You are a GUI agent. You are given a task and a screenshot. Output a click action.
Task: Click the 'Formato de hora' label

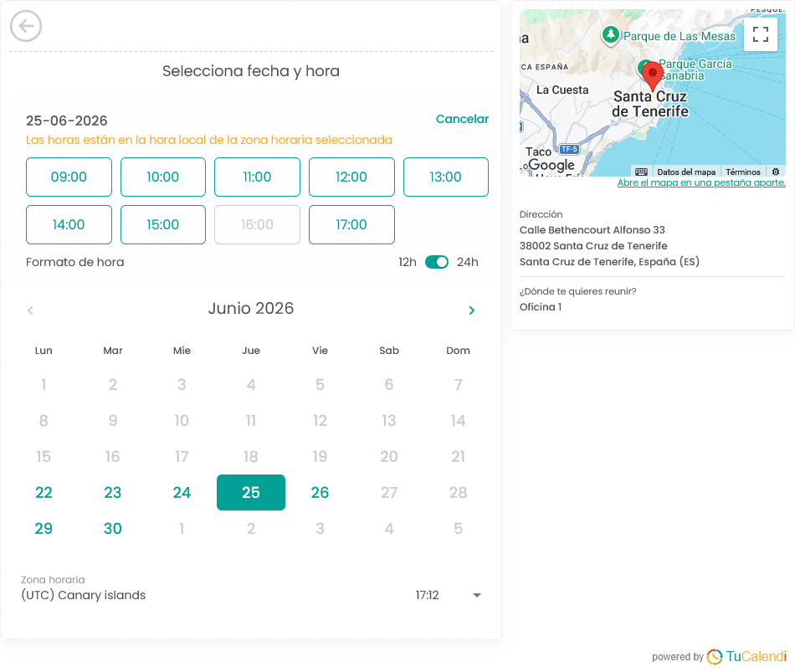click(x=75, y=262)
